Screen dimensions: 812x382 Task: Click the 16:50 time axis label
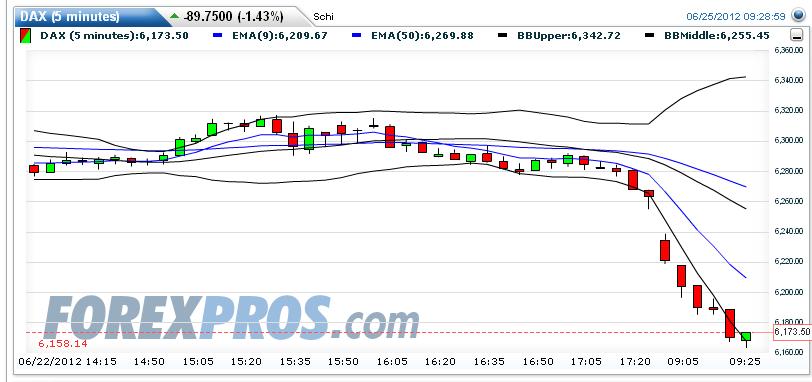[x=538, y=362]
